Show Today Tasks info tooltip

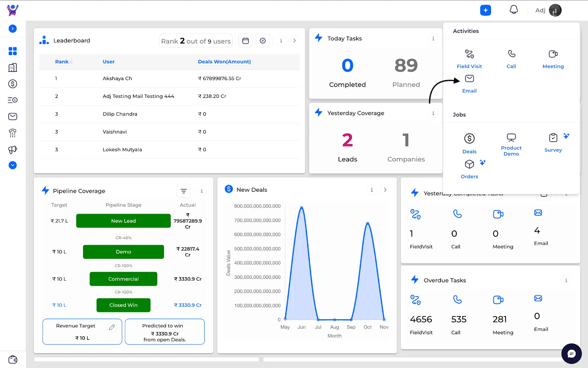(x=433, y=39)
